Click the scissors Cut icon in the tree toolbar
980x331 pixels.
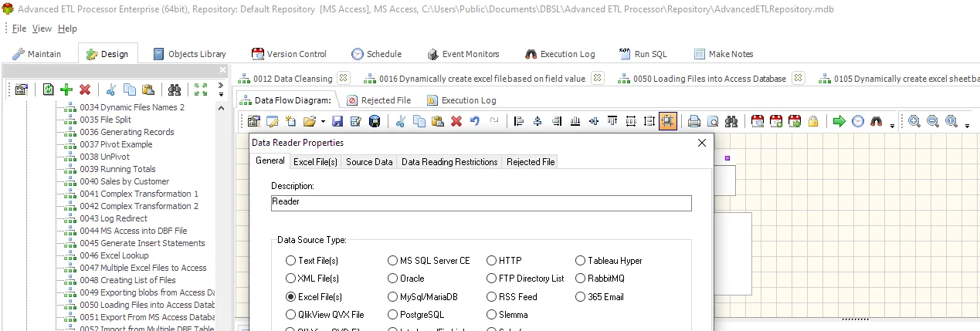[111, 90]
